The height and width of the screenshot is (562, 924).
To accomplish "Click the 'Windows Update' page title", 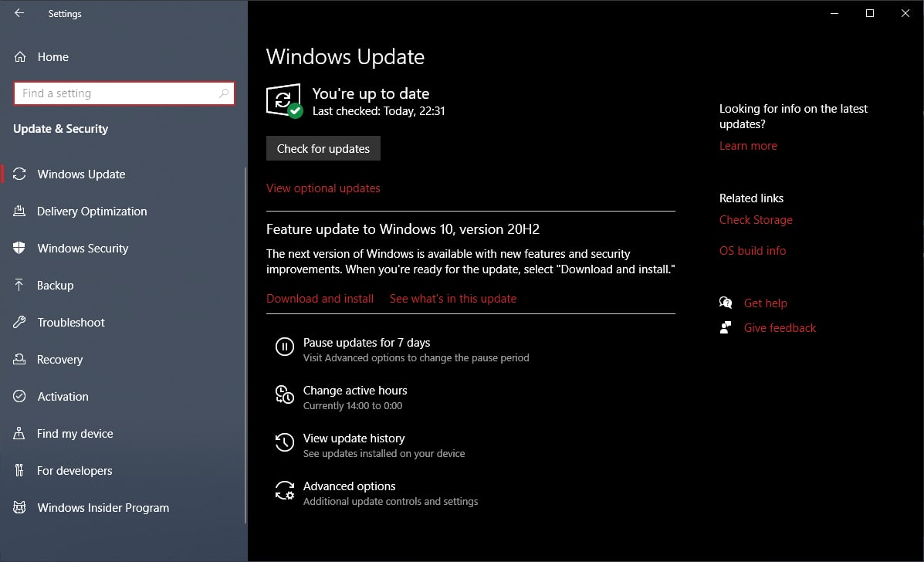I will point(345,57).
